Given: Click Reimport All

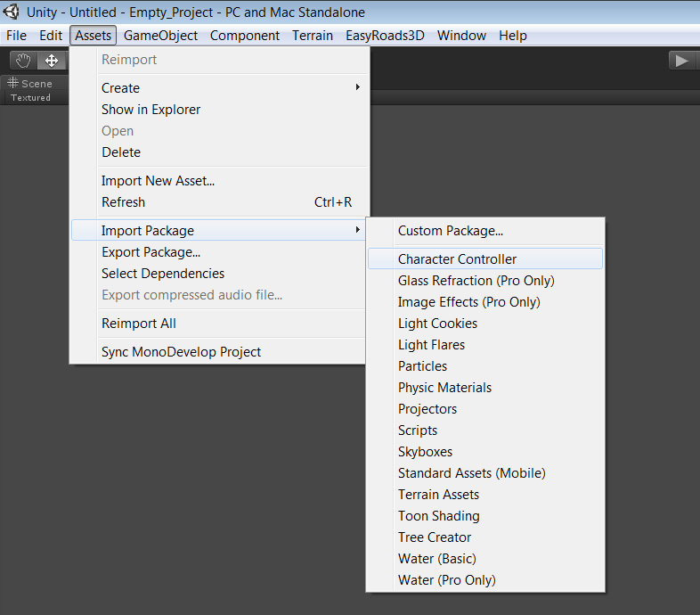Looking at the screenshot, I should coord(219,324).
